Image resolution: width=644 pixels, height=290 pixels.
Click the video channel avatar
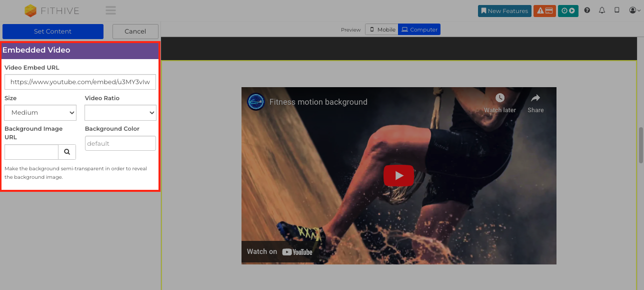pos(256,102)
